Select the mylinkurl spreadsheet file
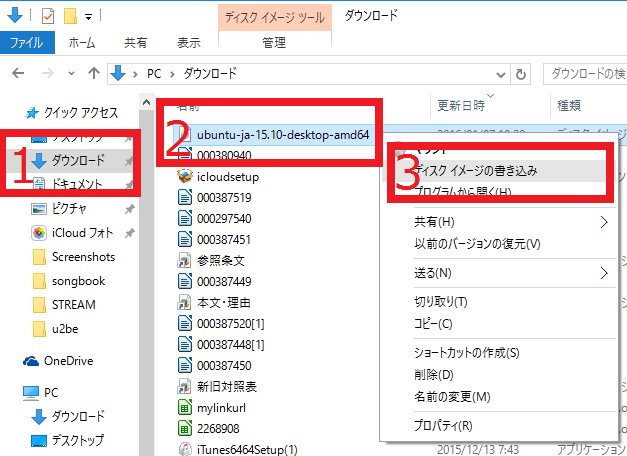Image resolution: width=627 pixels, height=456 pixels. click(183, 407)
